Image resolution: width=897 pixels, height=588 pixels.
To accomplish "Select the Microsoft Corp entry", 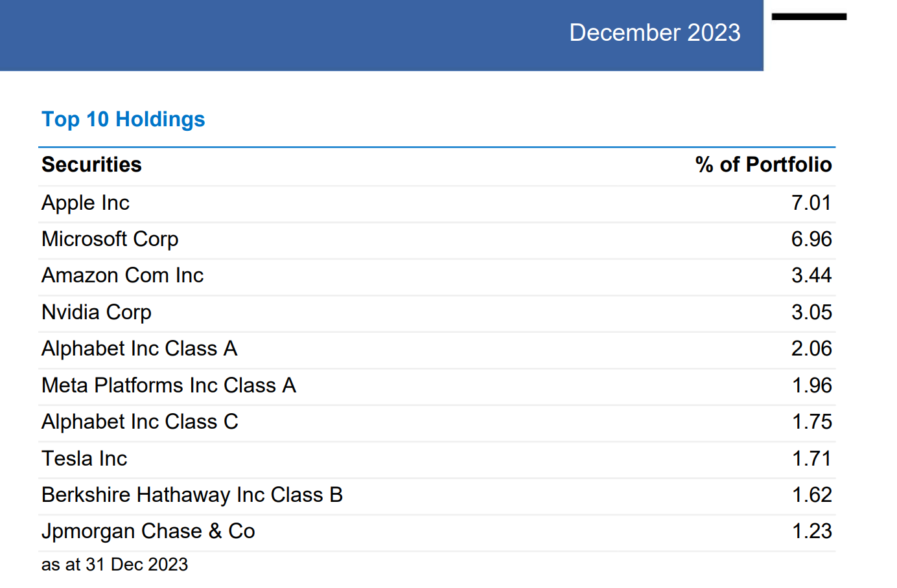I will (110, 239).
